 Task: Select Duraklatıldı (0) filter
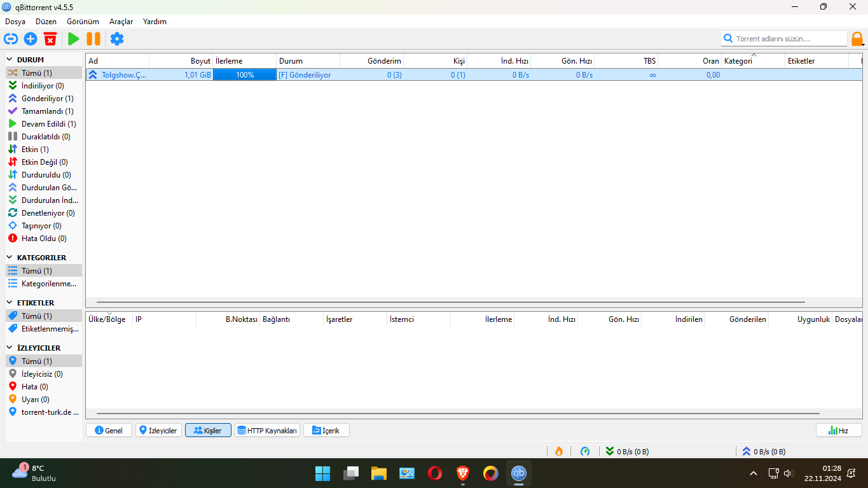pos(44,137)
